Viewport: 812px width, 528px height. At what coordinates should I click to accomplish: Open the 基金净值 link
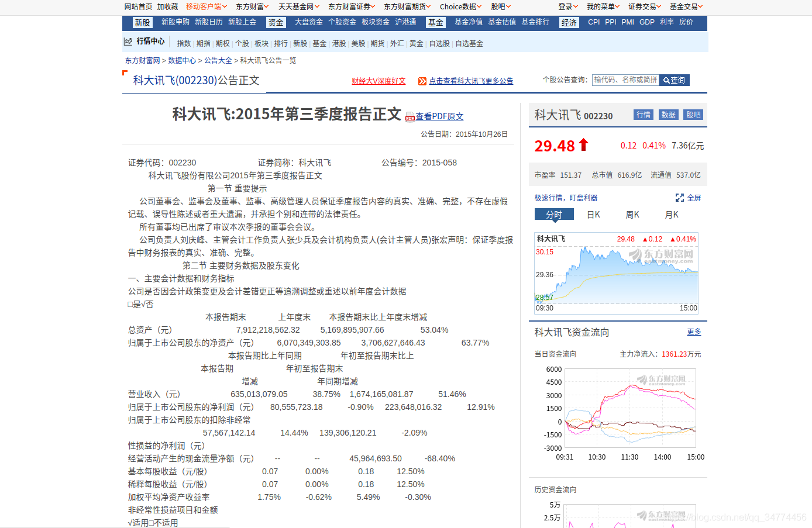point(469,22)
